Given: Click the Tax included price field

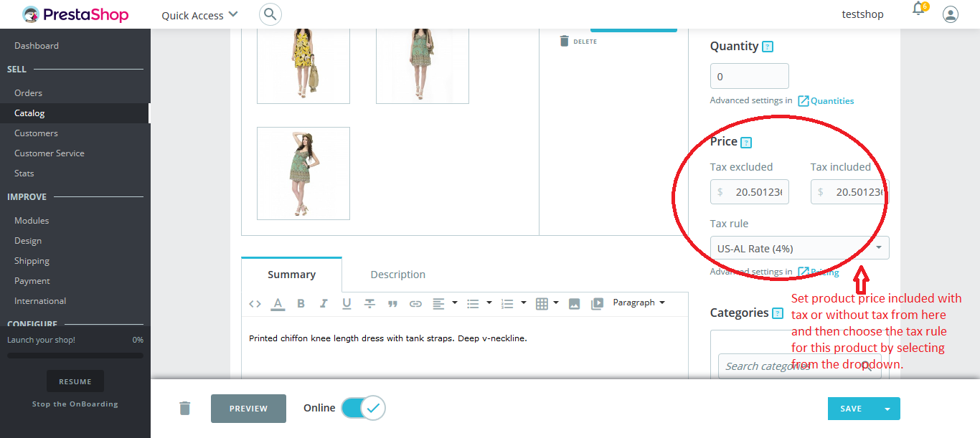Looking at the screenshot, I should (850, 192).
